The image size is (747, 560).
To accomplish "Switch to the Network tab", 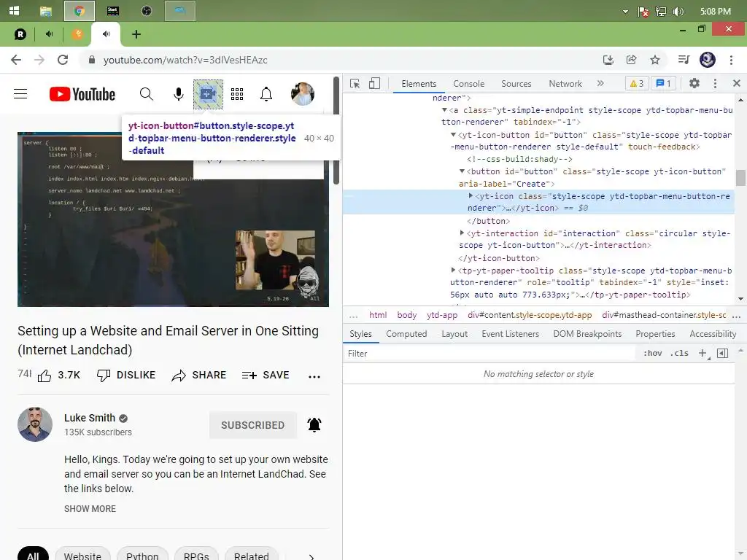I will (x=565, y=84).
